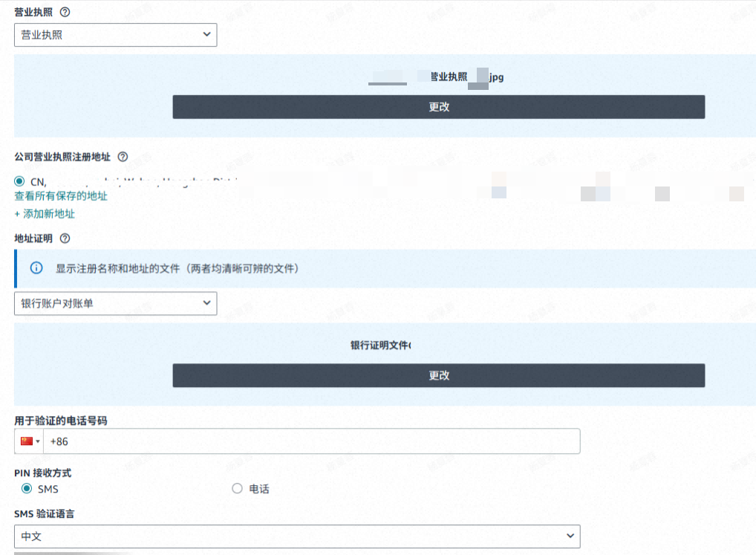Open 查看所有保存的地址 link
The image size is (756, 555).
click(x=61, y=196)
